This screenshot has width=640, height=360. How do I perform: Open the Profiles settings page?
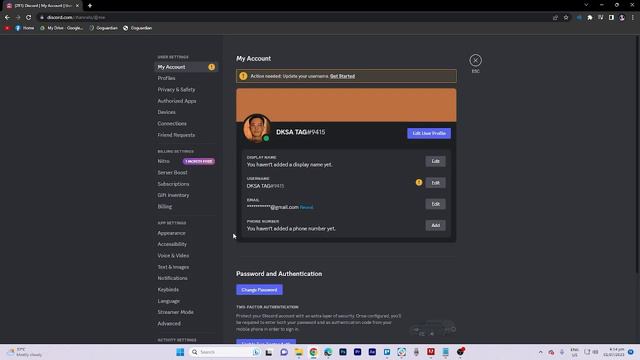(x=166, y=78)
